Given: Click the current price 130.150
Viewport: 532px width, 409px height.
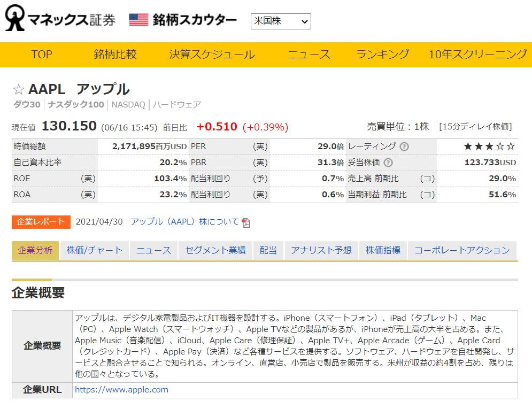Looking at the screenshot, I should [x=69, y=127].
